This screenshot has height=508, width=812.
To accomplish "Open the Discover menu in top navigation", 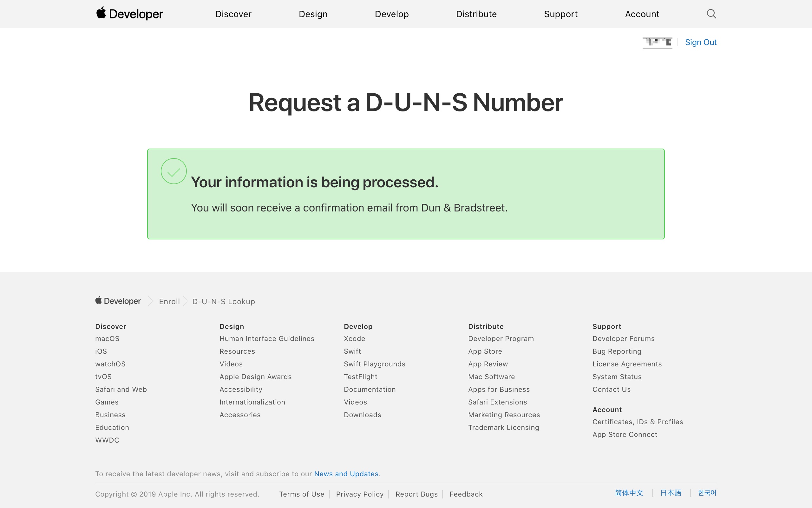I will (x=233, y=14).
